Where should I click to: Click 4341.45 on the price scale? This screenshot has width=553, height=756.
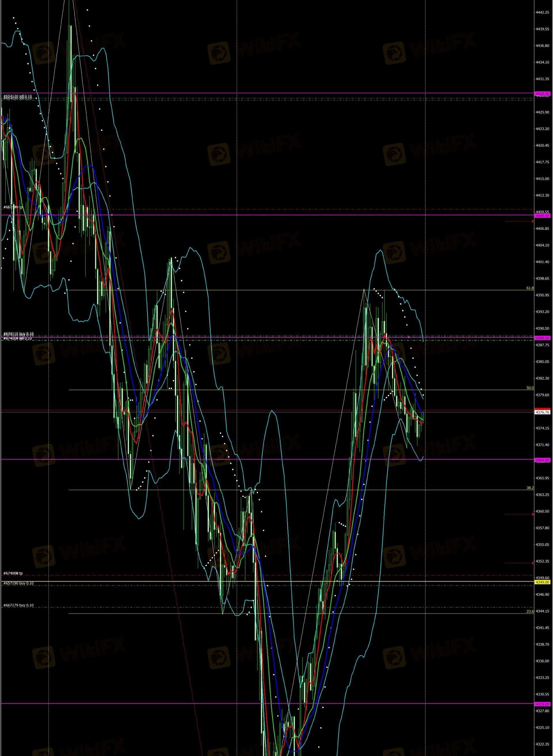click(x=542, y=628)
